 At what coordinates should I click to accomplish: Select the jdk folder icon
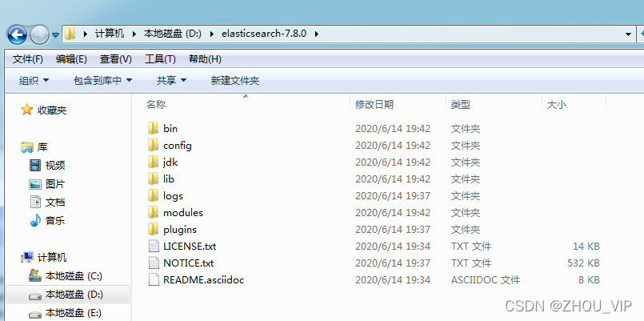153,162
